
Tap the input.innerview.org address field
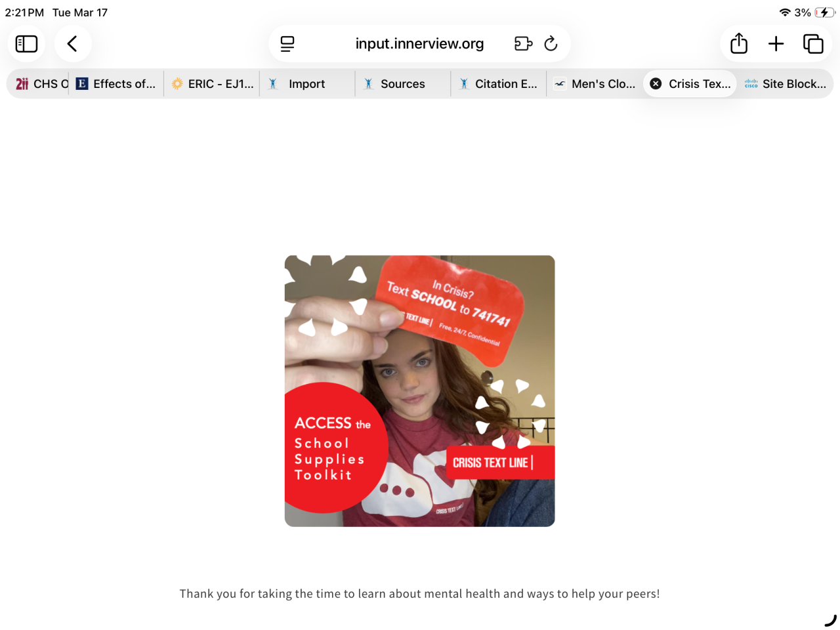(419, 44)
